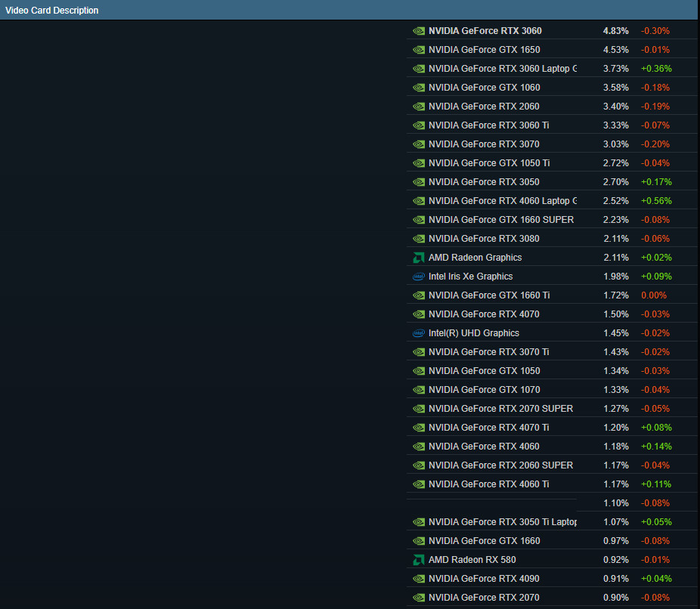This screenshot has height=609, width=700.
Task: Click the 3.03% share for RTX 3070
Action: click(x=615, y=144)
